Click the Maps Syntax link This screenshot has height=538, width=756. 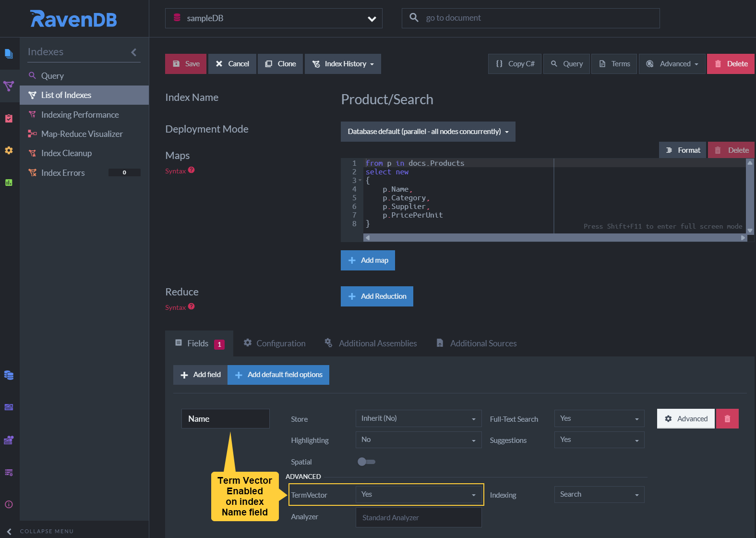(x=176, y=171)
